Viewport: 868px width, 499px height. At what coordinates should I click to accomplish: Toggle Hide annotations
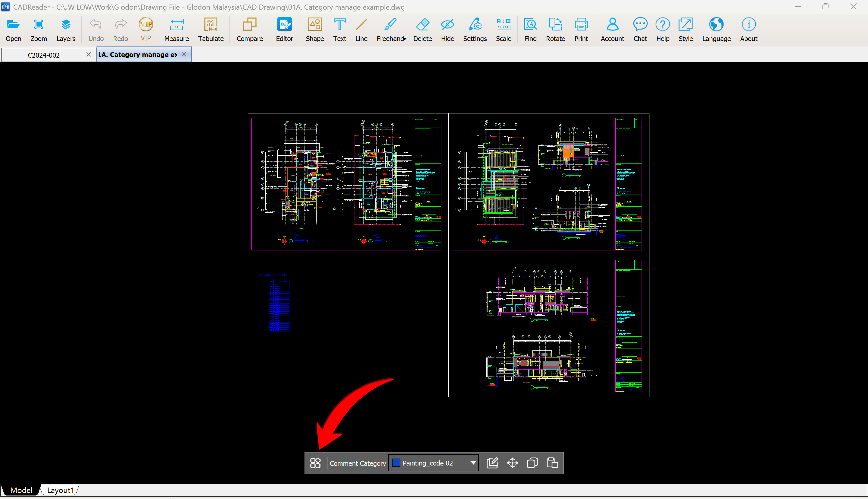tap(447, 30)
